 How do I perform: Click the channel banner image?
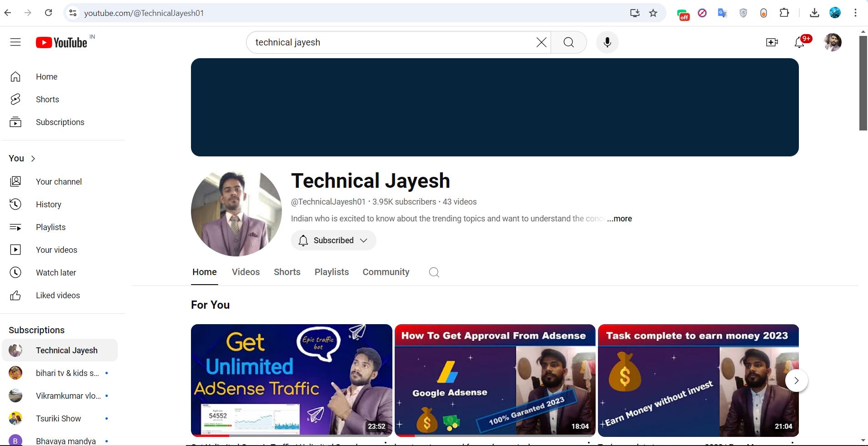click(495, 107)
